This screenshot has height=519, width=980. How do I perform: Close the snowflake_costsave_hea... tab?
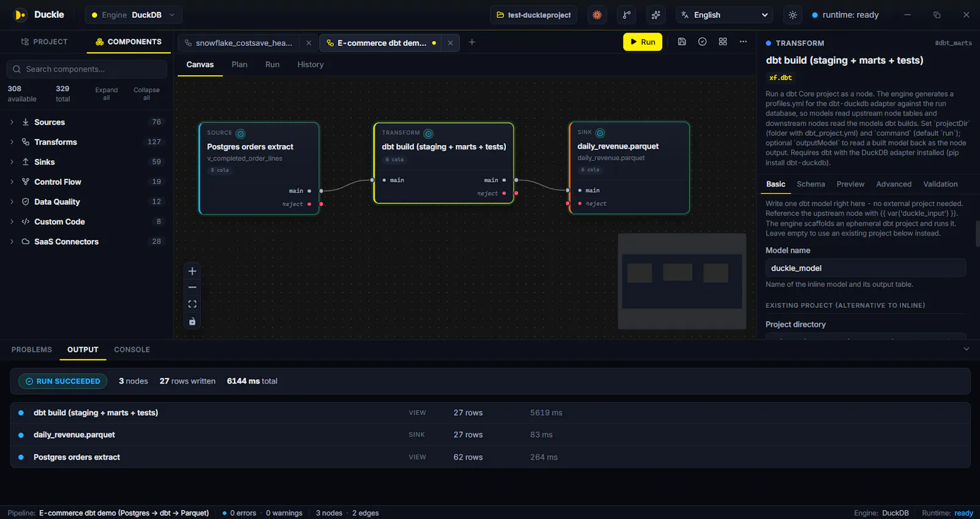pos(309,43)
